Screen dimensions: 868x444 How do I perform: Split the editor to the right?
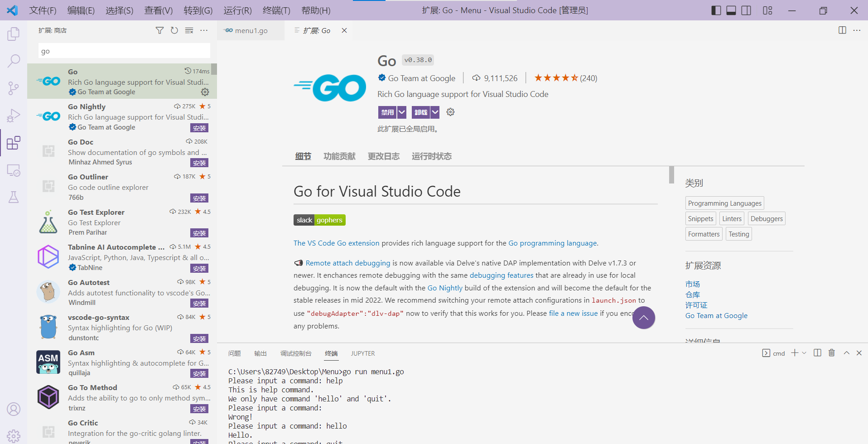click(x=842, y=30)
